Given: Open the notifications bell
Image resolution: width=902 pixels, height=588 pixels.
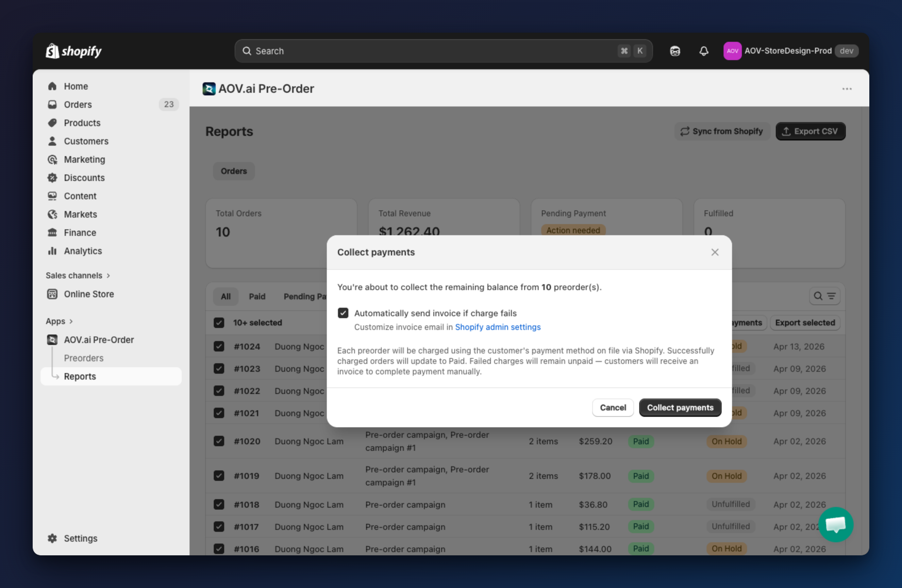Looking at the screenshot, I should click(x=704, y=51).
